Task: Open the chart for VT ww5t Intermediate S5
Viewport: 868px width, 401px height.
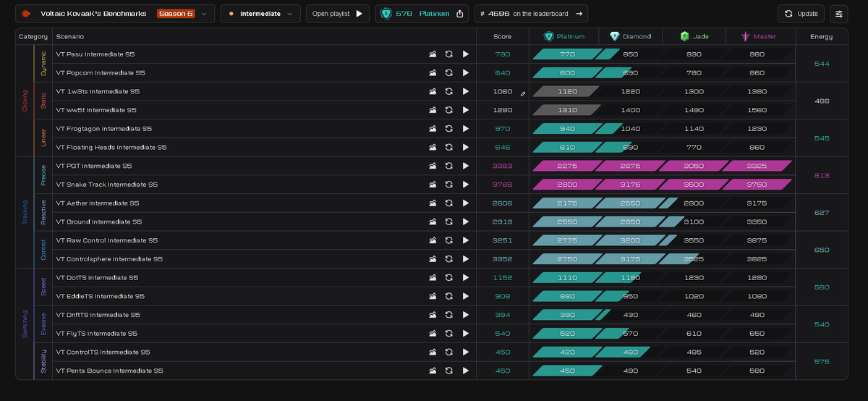Action: point(433,110)
